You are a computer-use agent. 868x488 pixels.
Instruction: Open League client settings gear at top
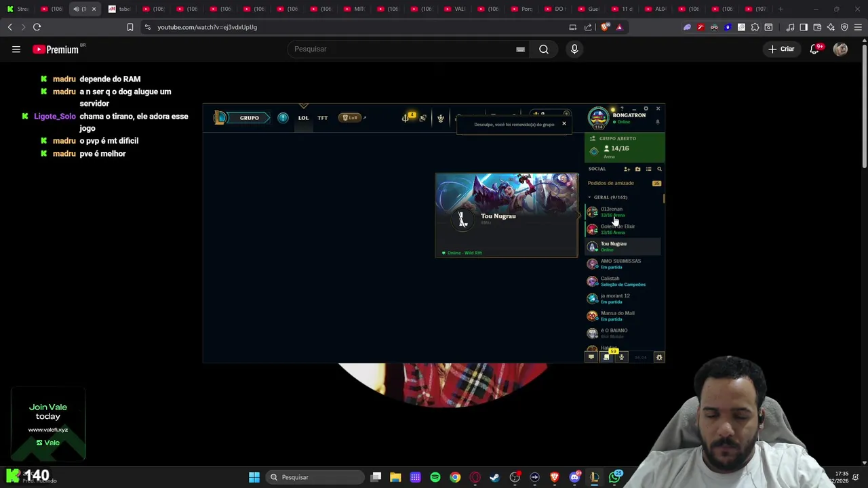point(646,108)
